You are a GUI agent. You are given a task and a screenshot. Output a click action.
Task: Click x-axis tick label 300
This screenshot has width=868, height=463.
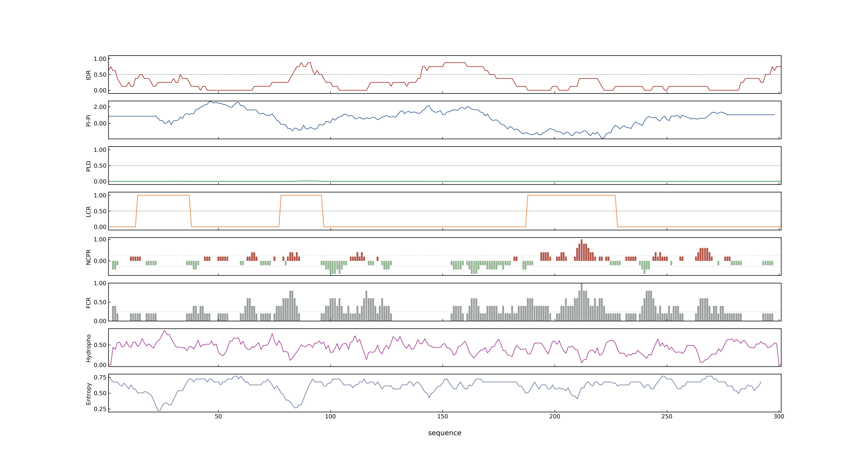(779, 416)
